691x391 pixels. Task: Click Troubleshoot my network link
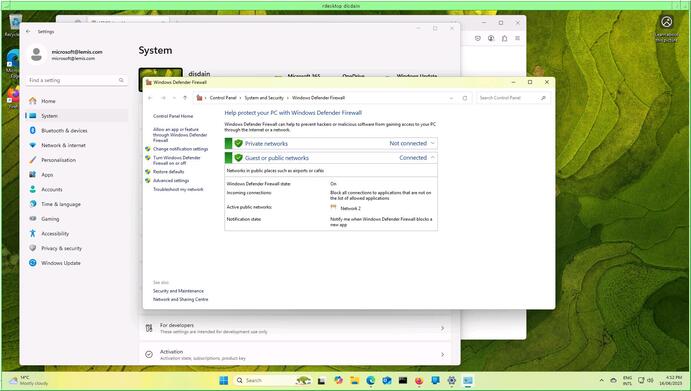click(x=178, y=189)
